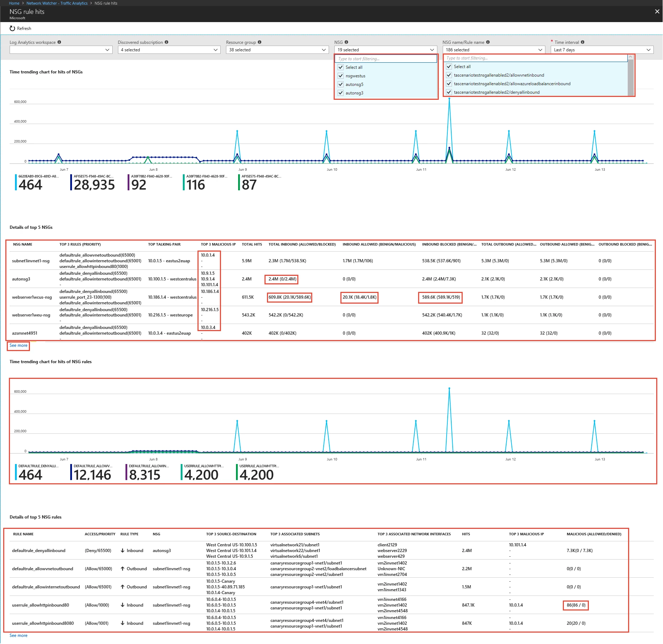Toggle Select all in rule name list
Screen dimensions: 663x644
coord(449,67)
